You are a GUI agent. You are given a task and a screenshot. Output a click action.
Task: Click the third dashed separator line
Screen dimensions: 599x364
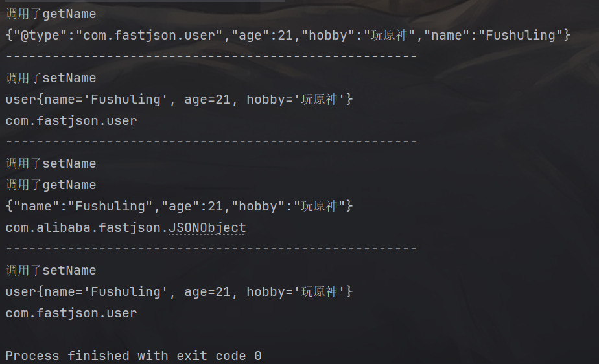pos(211,249)
